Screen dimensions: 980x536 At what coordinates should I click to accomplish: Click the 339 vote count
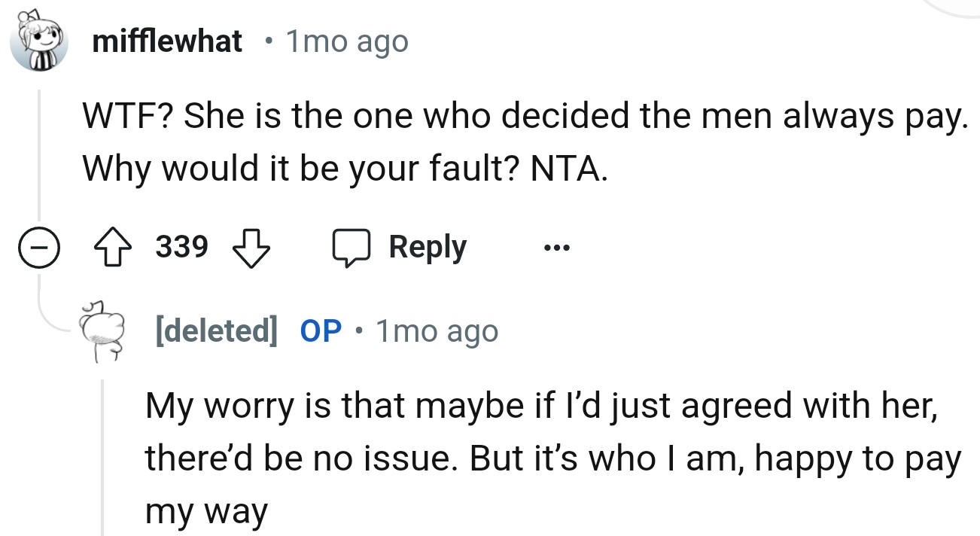pos(181,247)
